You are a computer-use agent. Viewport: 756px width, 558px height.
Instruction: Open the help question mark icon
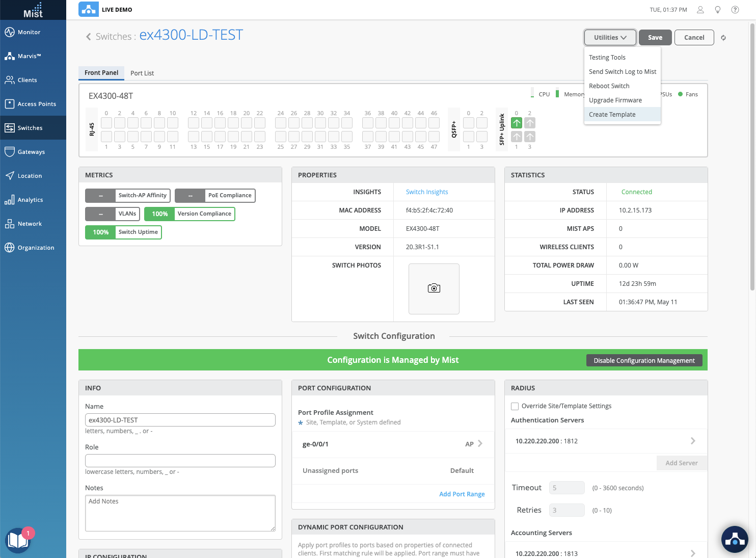coord(735,10)
